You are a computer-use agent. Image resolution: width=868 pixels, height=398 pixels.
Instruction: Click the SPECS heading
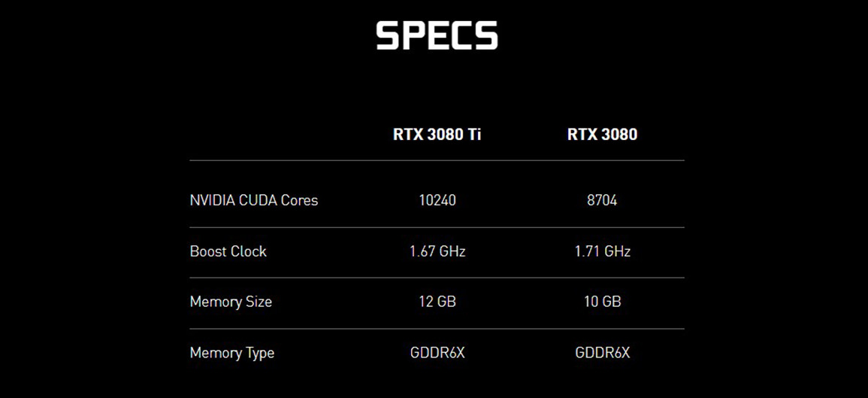[x=437, y=35]
